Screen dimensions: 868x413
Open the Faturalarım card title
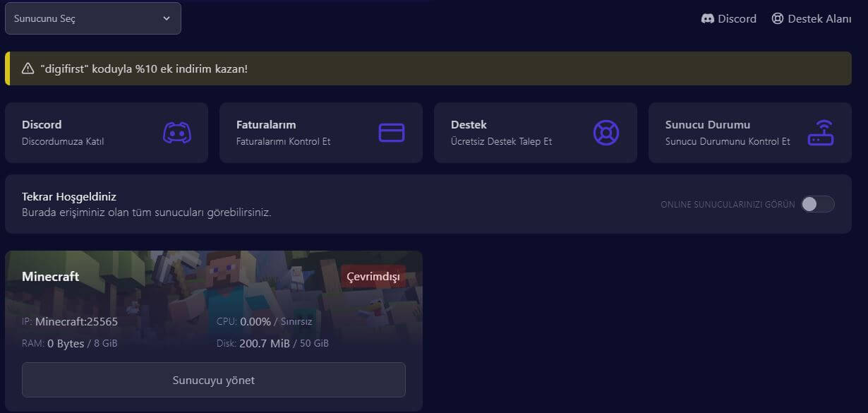click(x=266, y=125)
